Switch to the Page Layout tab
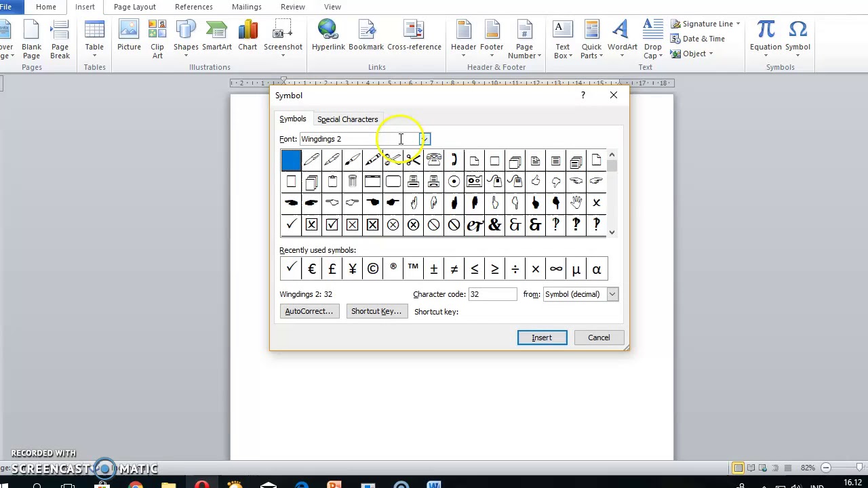 (x=134, y=7)
